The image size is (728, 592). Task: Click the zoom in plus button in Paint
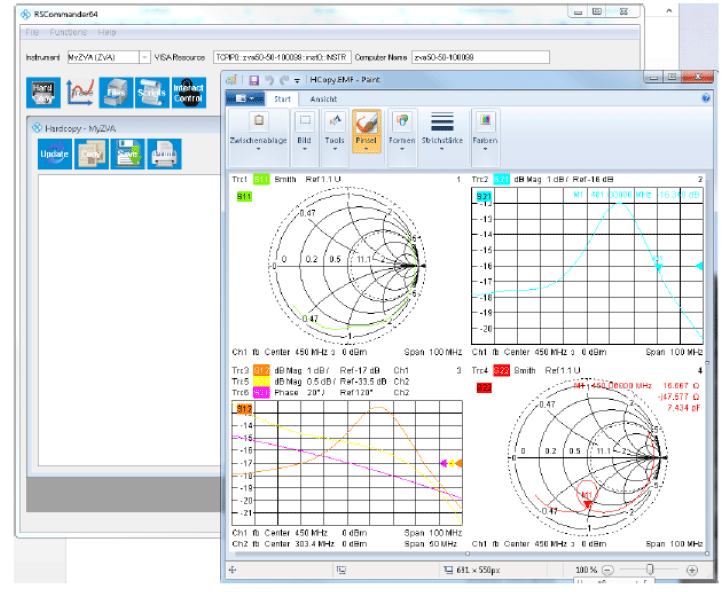coord(692,569)
